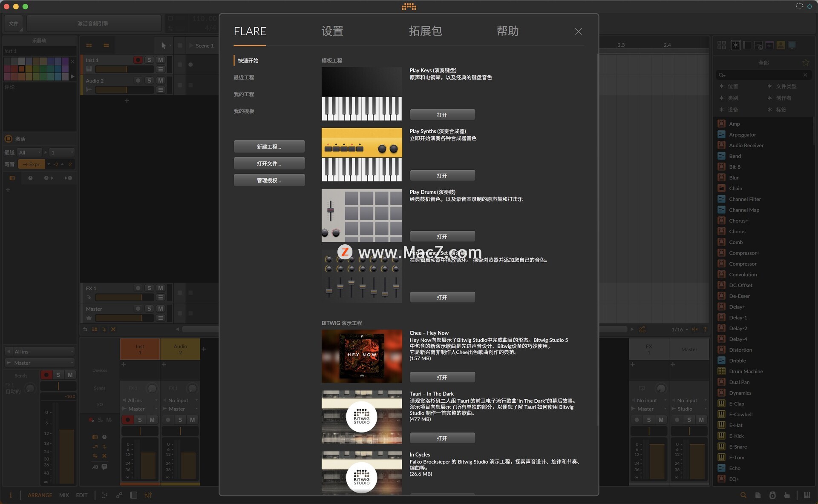
Task: Select the Channel Filter device icon
Action: point(721,199)
